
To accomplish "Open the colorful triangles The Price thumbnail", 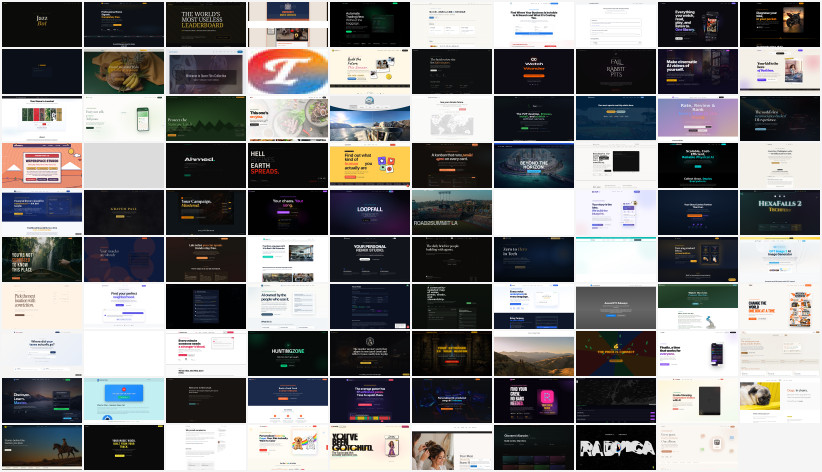I will pos(616,353).
